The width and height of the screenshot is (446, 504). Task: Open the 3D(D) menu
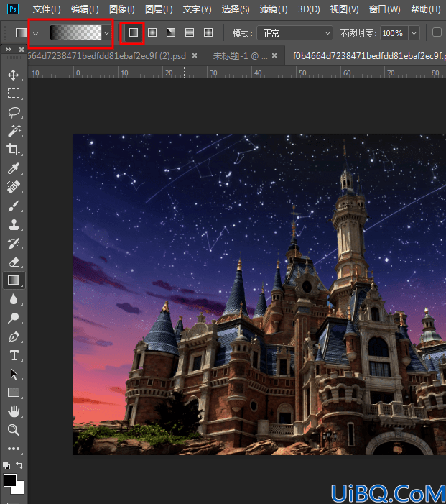pos(309,9)
